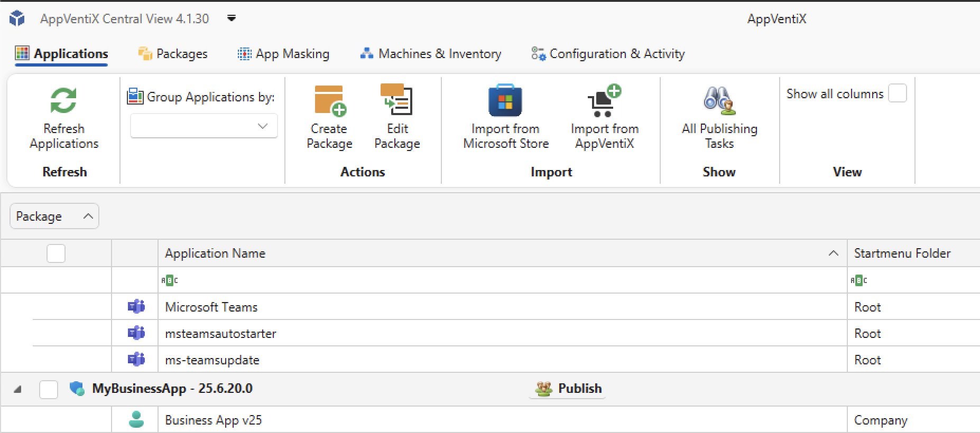Image resolution: width=980 pixels, height=433 pixels.
Task: Tick the MyBusinessApp package checkbox
Action: [49, 389]
